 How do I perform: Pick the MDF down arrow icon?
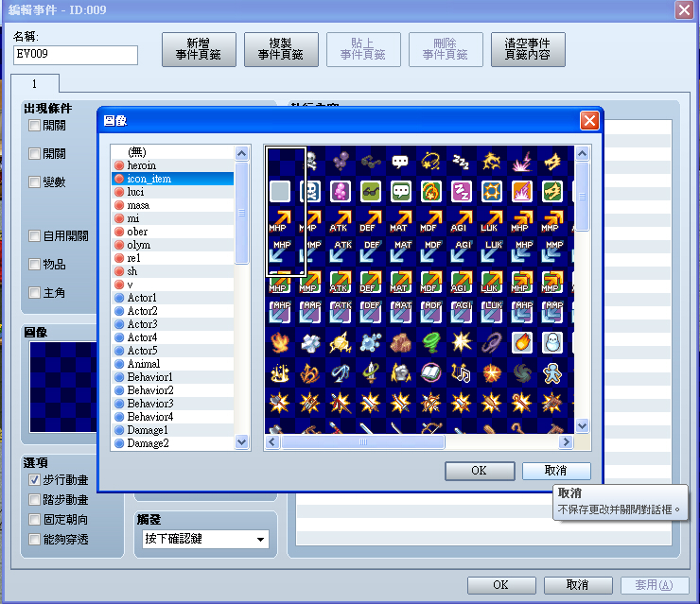[430, 252]
